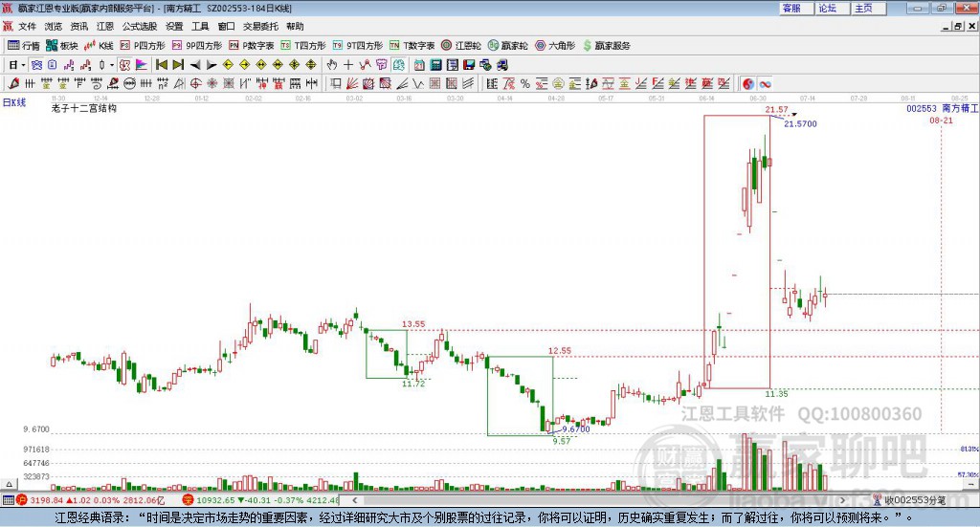Expand the candle style dropdown arrow
Viewport: 980px width, 527px height.
click(x=112, y=65)
